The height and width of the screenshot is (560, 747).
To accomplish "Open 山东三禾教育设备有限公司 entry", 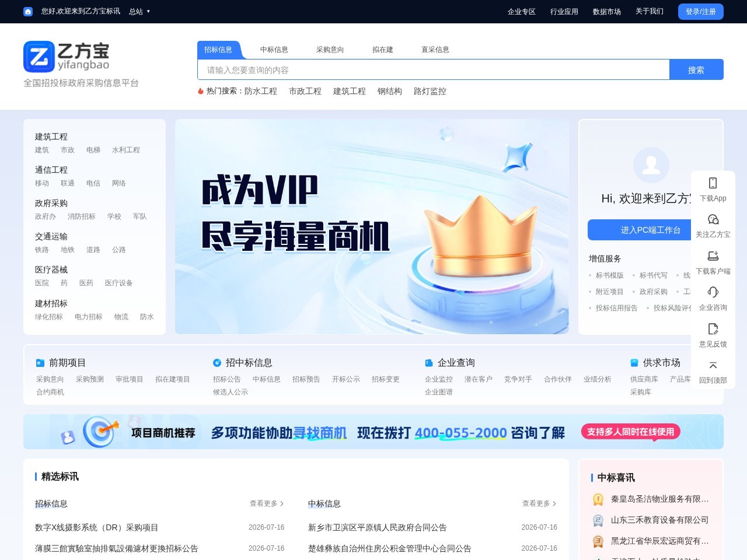I will [660, 520].
